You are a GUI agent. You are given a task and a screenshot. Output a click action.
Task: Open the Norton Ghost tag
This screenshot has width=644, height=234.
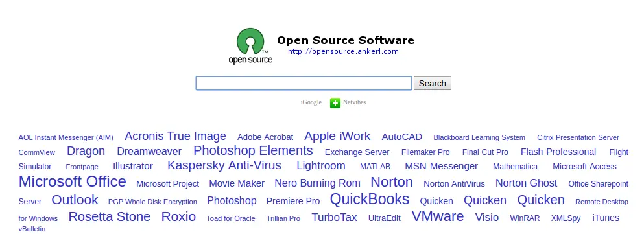point(527,183)
